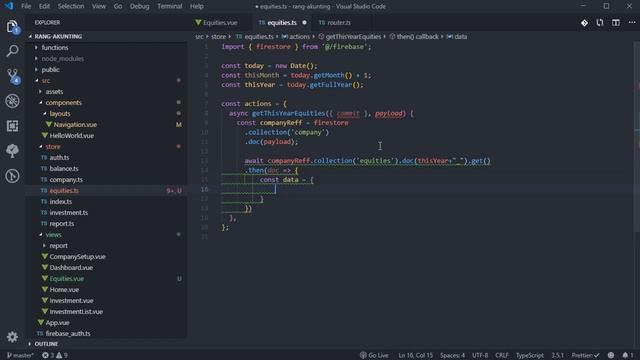Open the Source Control view

pyautogui.click(x=12, y=76)
